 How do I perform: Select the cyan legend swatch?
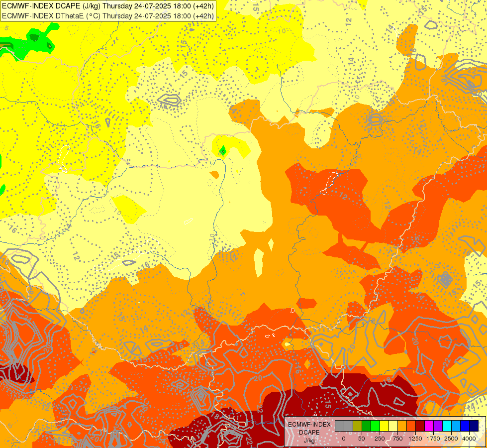[x=447, y=426]
